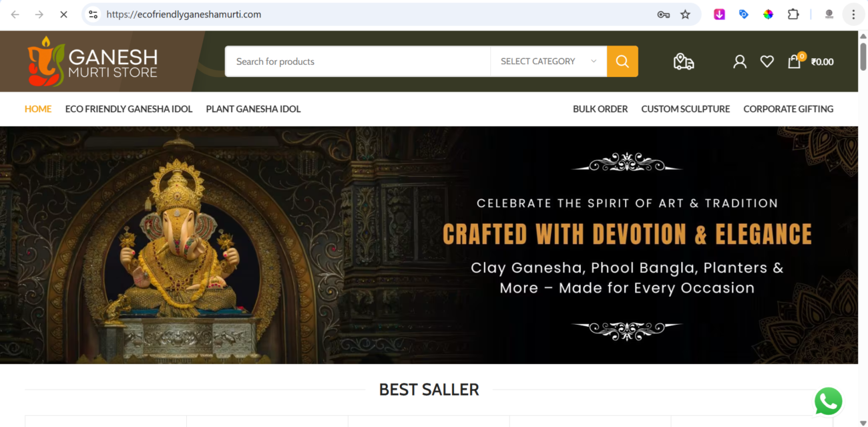Stop page loading with X button

[x=63, y=14]
